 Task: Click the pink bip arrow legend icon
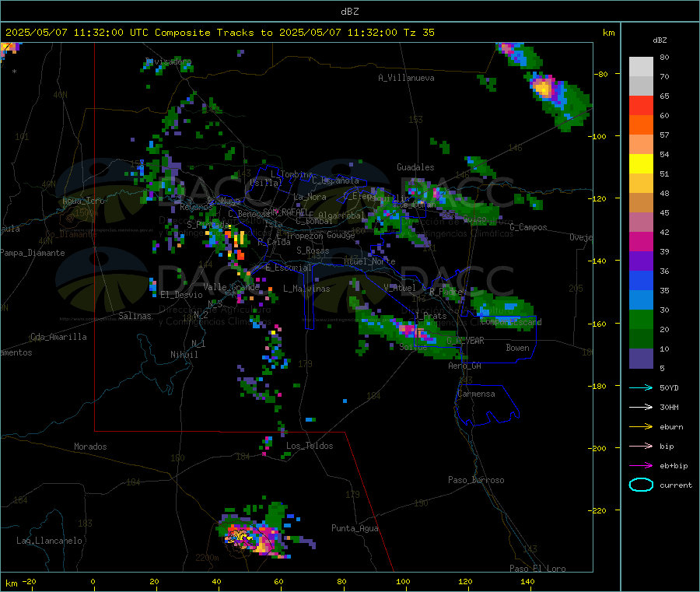pos(641,446)
